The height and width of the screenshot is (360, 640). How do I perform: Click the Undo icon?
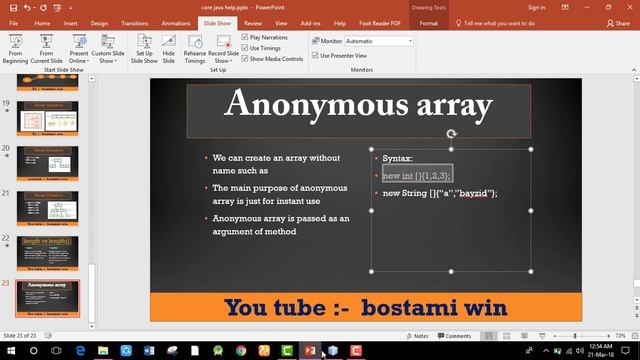(27, 7)
